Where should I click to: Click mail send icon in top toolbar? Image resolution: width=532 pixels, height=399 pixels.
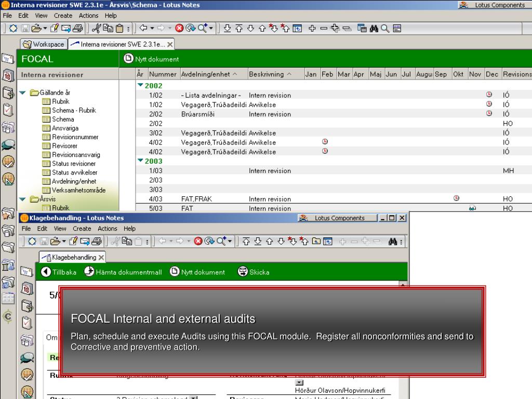(x=66, y=28)
